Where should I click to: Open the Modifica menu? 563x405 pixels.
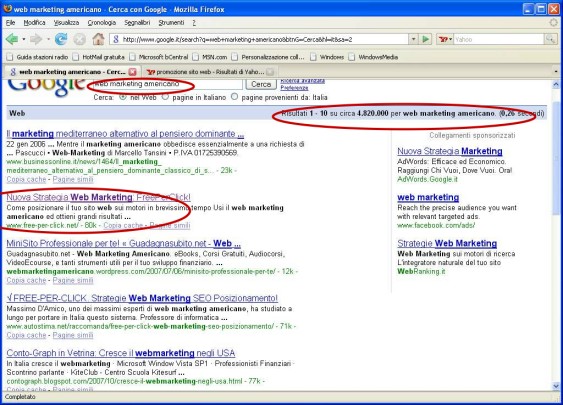pyautogui.click(x=34, y=23)
